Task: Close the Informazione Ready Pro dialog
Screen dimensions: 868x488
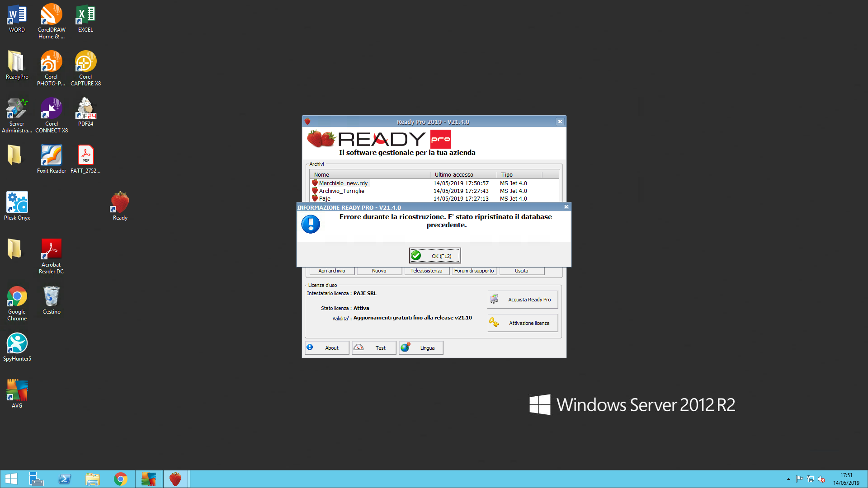Action: point(566,207)
